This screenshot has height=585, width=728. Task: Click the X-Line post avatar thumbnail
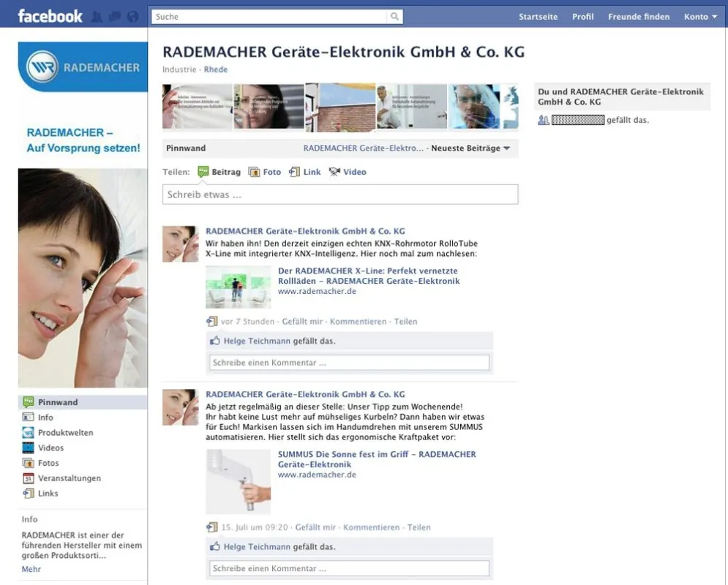[x=181, y=244]
